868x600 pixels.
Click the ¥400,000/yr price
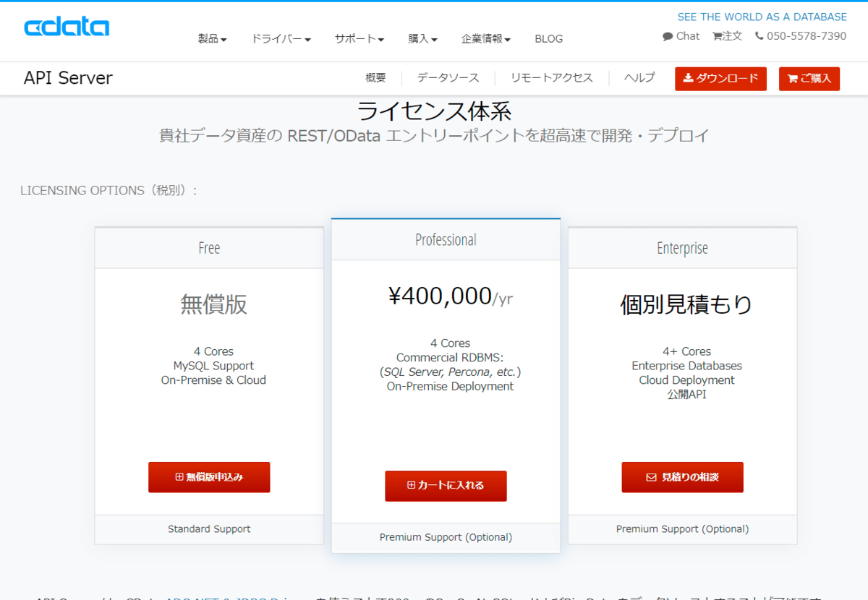(x=451, y=296)
